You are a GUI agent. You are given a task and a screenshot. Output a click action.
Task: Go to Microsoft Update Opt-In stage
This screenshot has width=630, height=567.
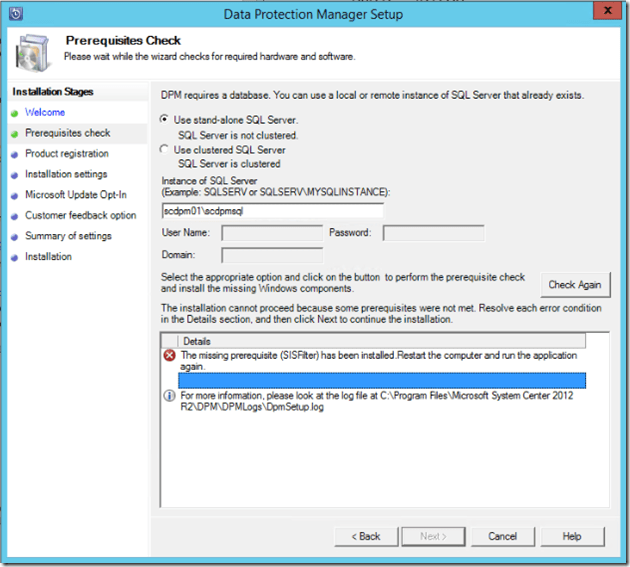76,195
